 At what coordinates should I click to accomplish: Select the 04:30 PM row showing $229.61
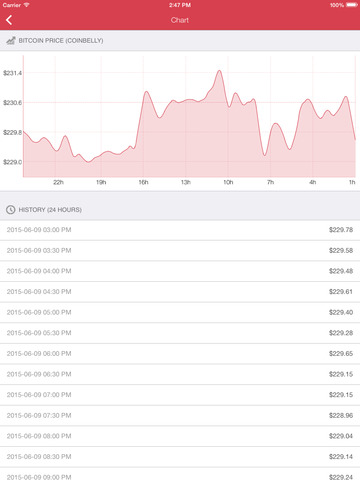(180, 292)
